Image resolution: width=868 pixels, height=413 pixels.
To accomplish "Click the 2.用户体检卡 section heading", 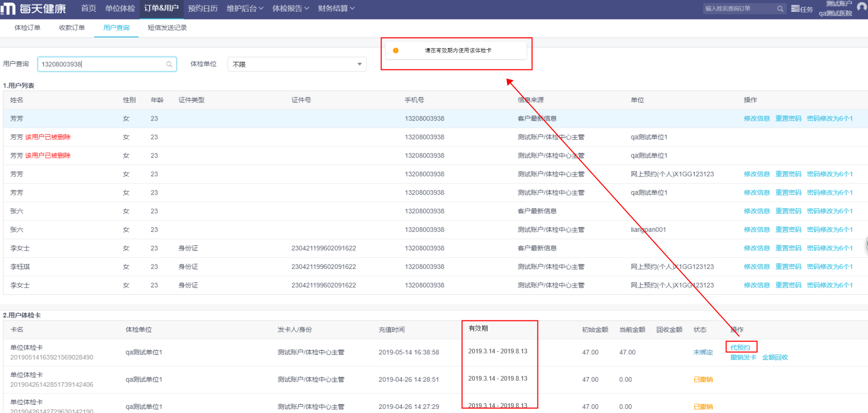I will click(x=22, y=315).
